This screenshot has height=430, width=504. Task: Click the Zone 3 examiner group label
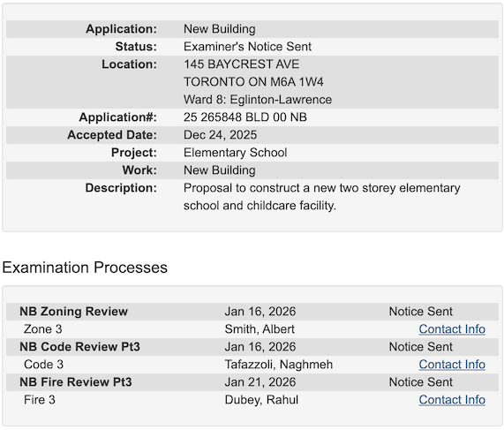(x=42, y=329)
